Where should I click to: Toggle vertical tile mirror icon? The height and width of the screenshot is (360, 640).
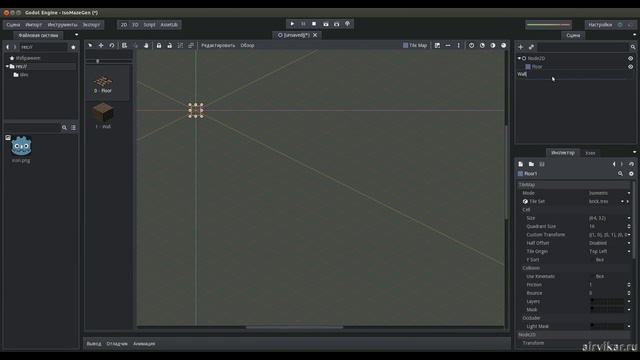pos(458,45)
